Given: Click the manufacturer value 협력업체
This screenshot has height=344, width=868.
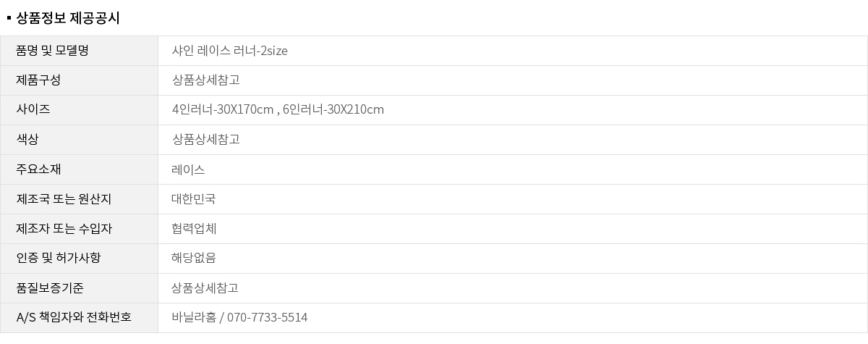Looking at the screenshot, I should point(194,229).
